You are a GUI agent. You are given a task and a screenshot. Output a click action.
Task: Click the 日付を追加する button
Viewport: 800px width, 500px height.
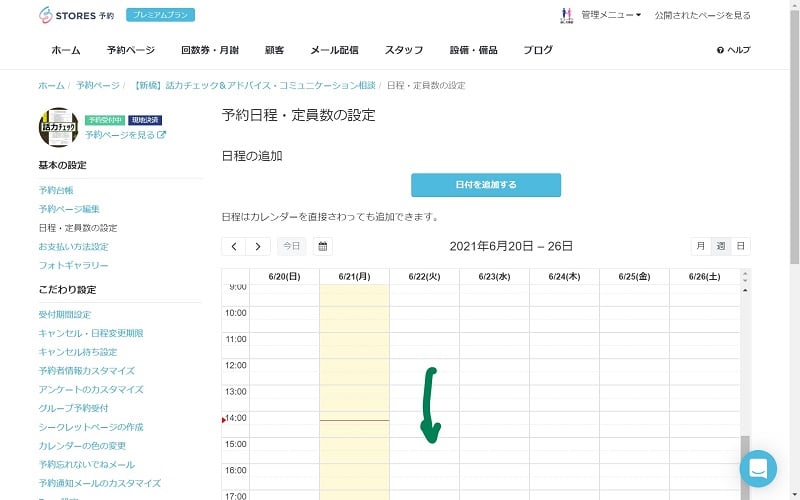point(486,185)
